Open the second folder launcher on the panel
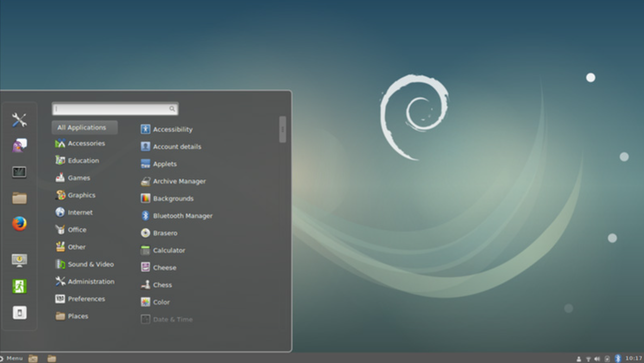The image size is (644, 363). click(52, 359)
